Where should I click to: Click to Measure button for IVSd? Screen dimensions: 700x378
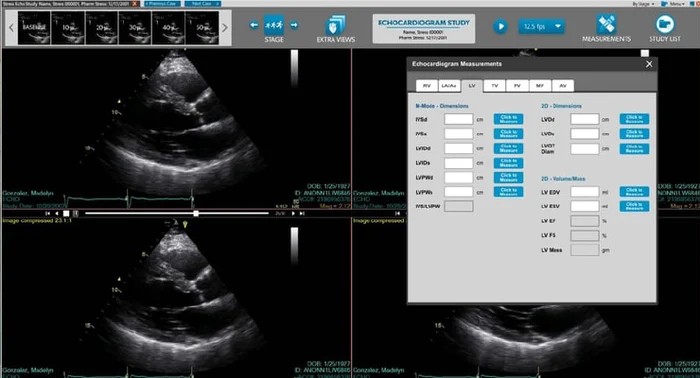(x=508, y=119)
